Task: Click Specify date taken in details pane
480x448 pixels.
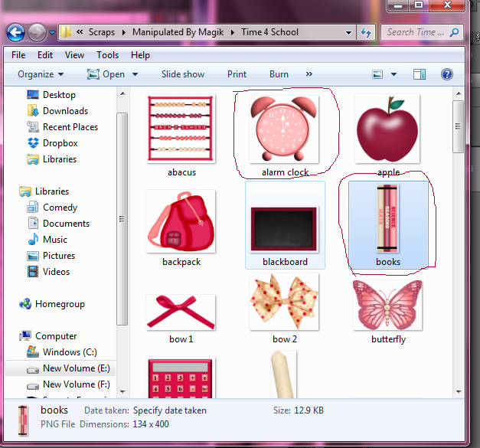Action: click(x=170, y=410)
